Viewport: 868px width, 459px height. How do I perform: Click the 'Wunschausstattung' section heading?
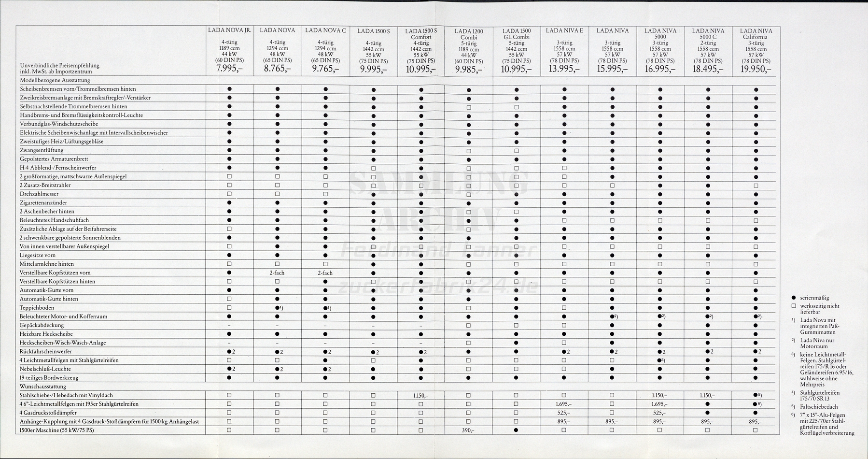point(43,387)
